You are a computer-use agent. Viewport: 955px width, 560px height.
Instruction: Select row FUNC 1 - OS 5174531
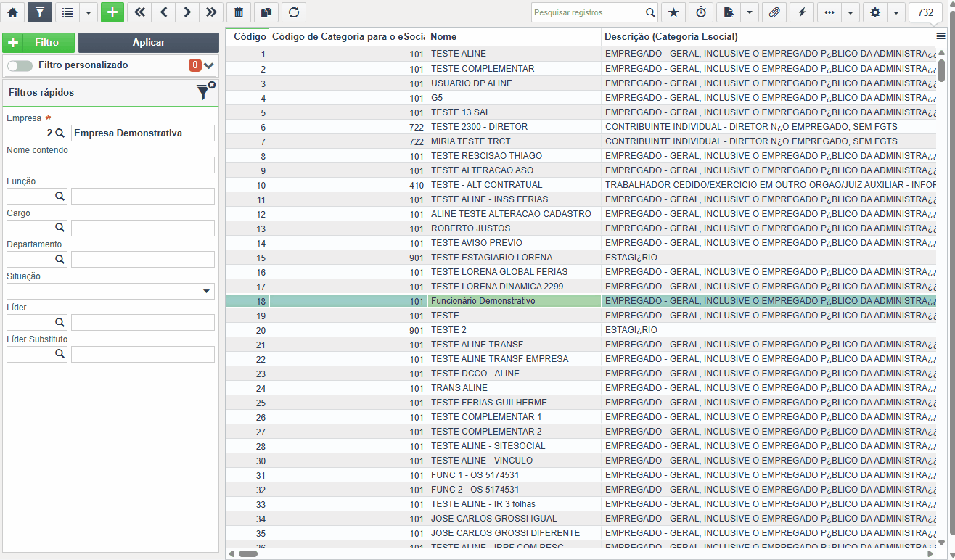click(x=581, y=475)
